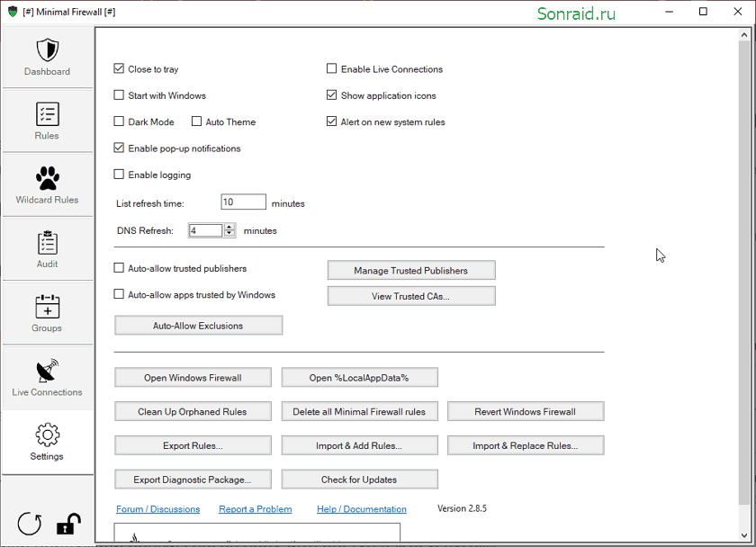Click Open Windows Firewall button
The height and width of the screenshot is (547, 756).
click(193, 378)
